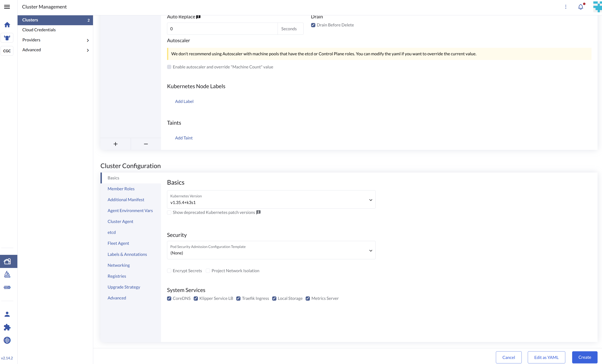Uncheck Traefik Ingress service
This screenshot has height=364, width=602.
pyautogui.click(x=238, y=298)
